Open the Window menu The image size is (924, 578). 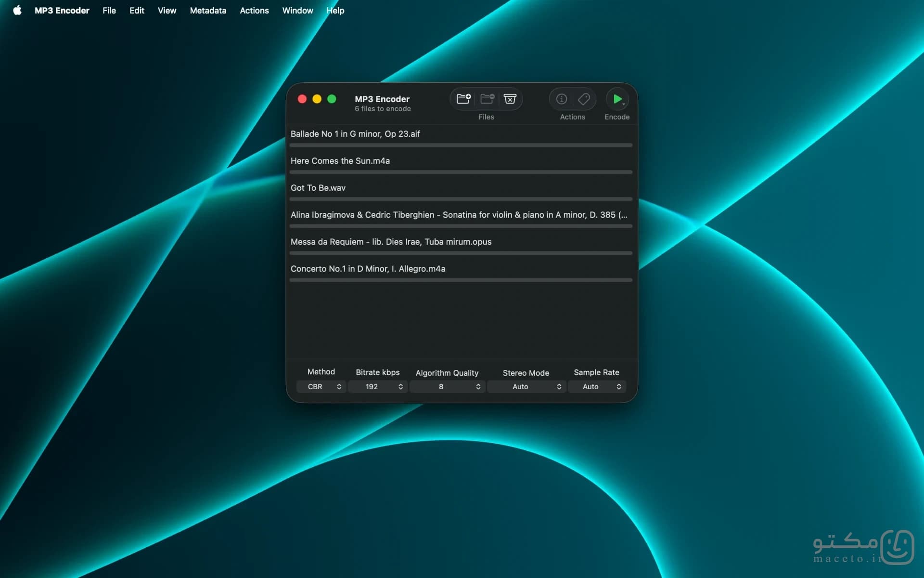(297, 10)
